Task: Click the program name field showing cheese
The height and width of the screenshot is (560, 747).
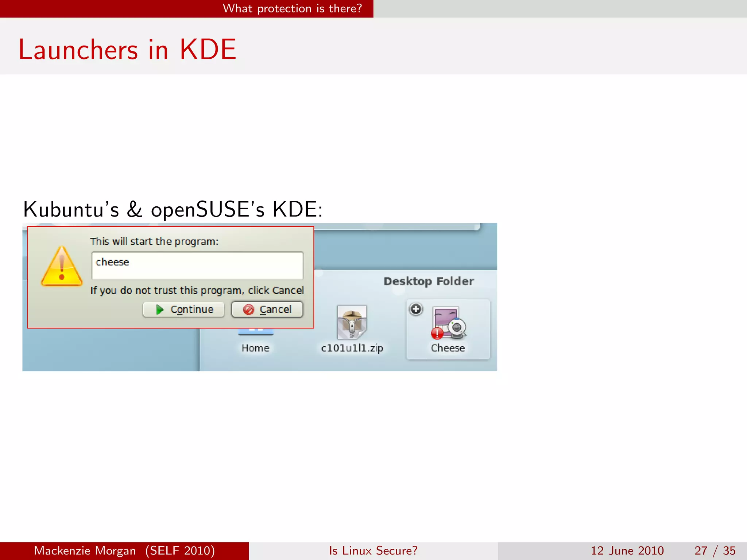Action: coord(197,265)
